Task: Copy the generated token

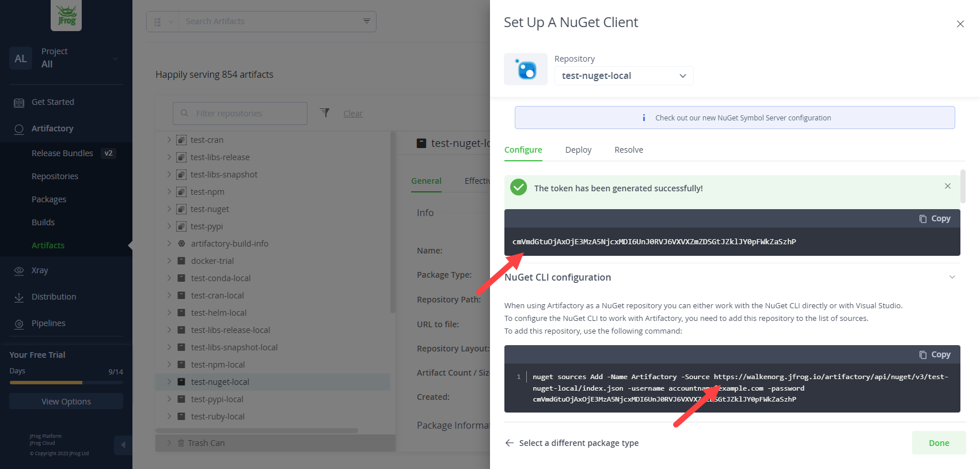Action: point(935,218)
